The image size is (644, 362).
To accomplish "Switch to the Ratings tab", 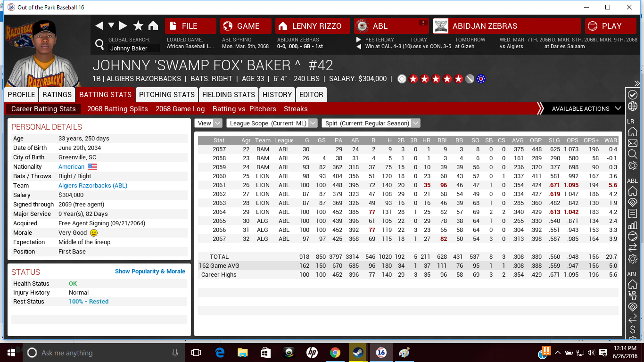I will [57, 94].
